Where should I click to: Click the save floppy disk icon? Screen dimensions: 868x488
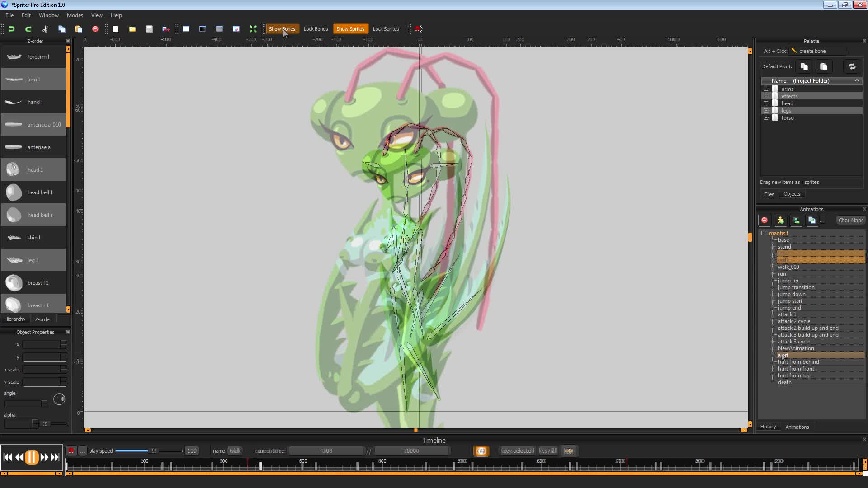click(149, 29)
